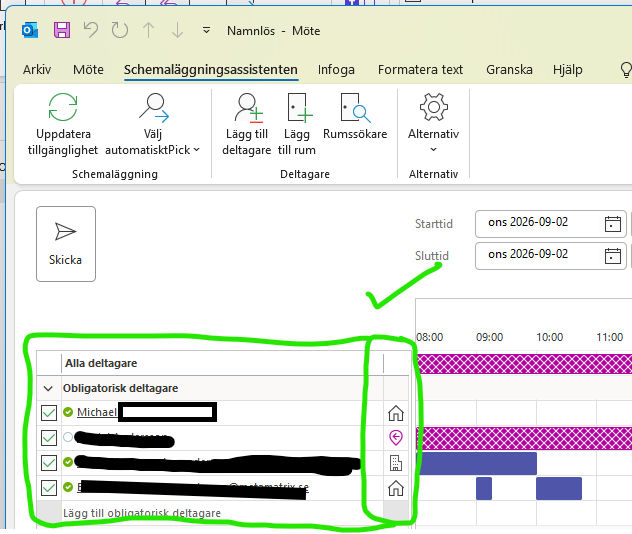Click the empty status circle of second attendee
Viewport: 632px width, 534px height.
click(68, 436)
